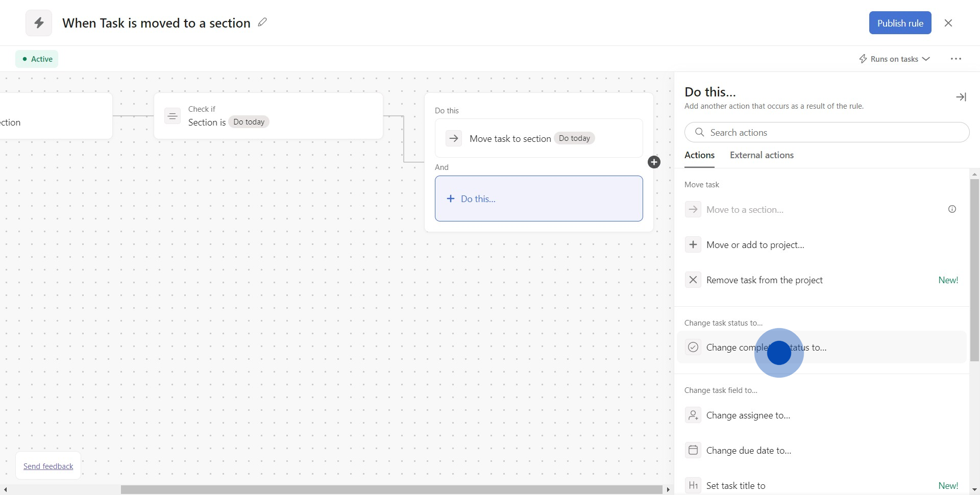Select the Actions tab
The image size is (980, 495).
[x=699, y=155]
